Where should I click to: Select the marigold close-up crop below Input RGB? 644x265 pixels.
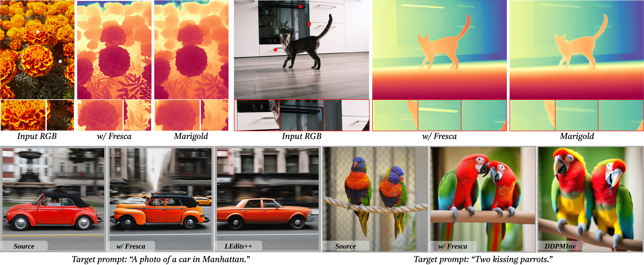point(23,115)
